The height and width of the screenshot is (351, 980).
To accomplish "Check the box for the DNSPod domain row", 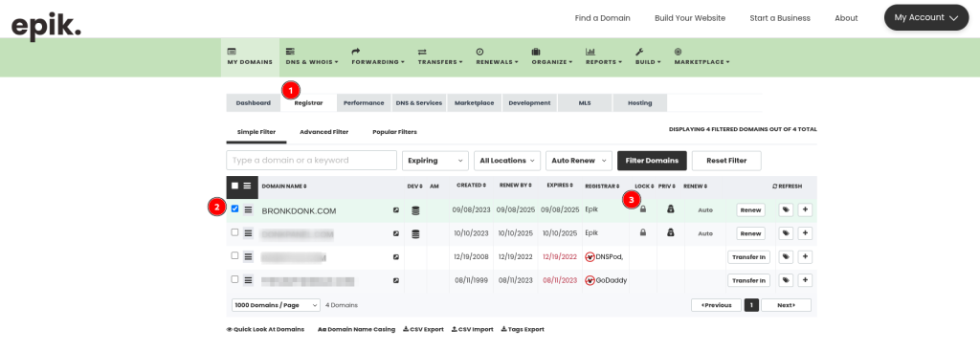I will [235, 255].
